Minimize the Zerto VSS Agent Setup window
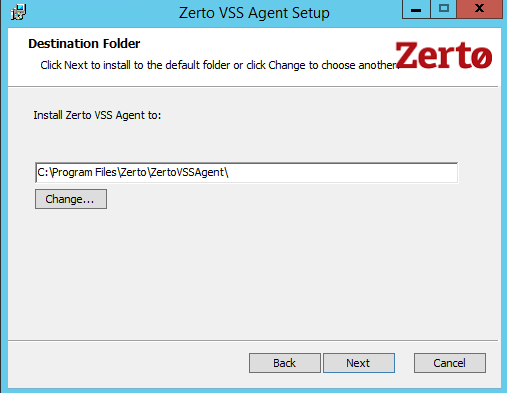This screenshot has height=393, width=507. pos(416,9)
